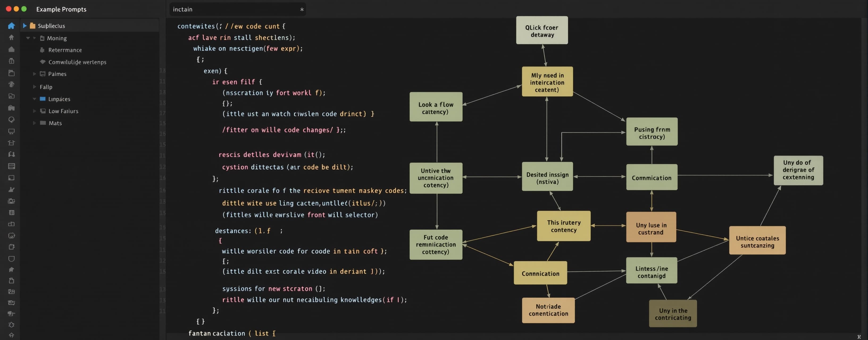Screen dimensions: 868x340
Task: Select the Uny in the contricating node
Action: click(673, 313)
